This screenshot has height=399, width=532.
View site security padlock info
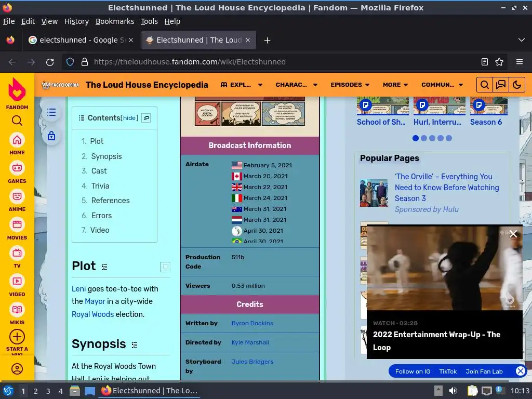point(85,62)
